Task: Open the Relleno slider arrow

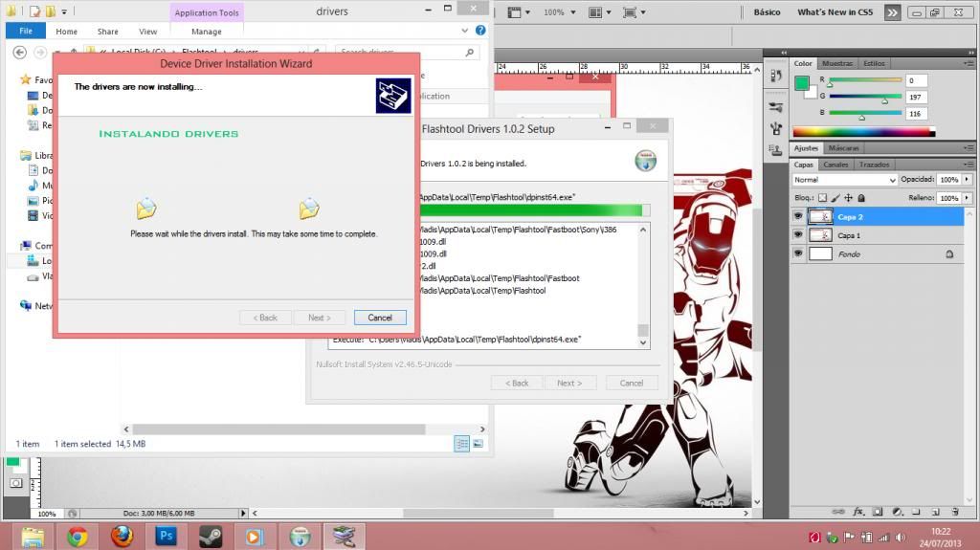Action: coord(967,197)
